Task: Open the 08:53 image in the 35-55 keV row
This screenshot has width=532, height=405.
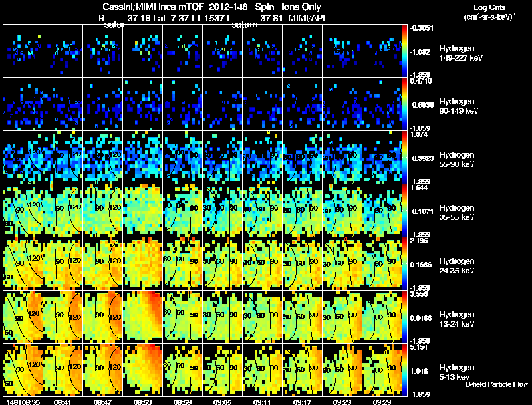Action: tap(142, 211)
